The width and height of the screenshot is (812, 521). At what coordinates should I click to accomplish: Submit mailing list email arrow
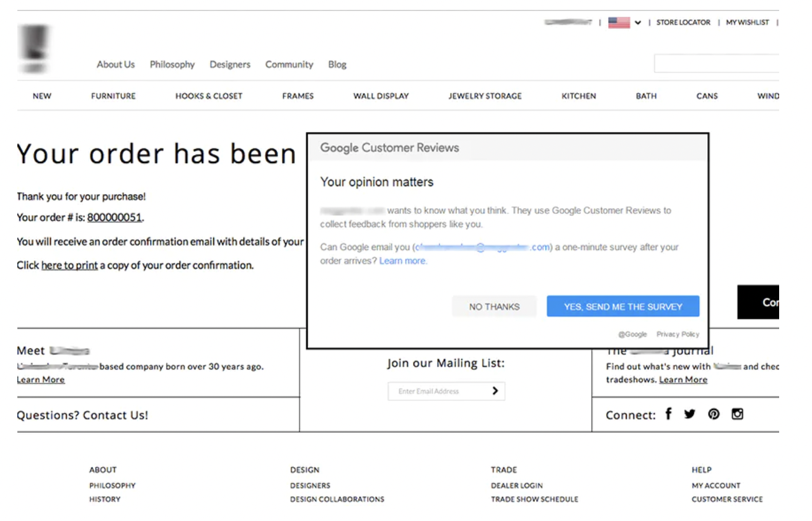click(495, 391)
